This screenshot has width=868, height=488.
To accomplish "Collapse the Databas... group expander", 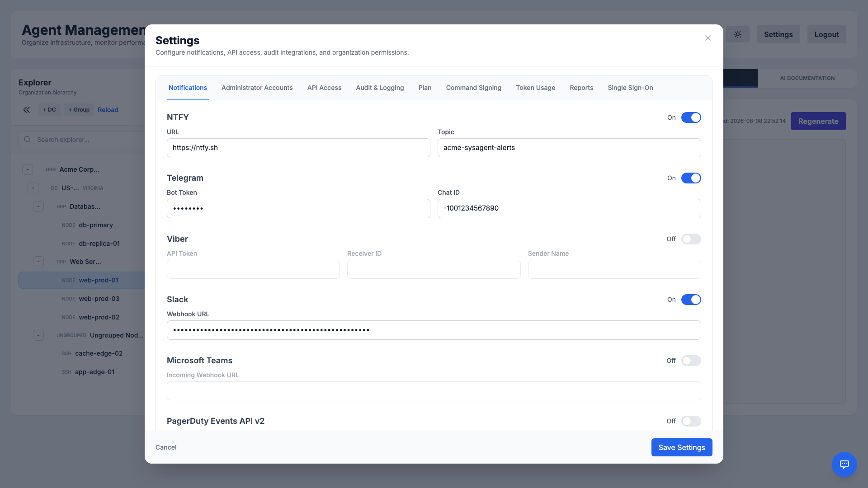I will [38, 206].
